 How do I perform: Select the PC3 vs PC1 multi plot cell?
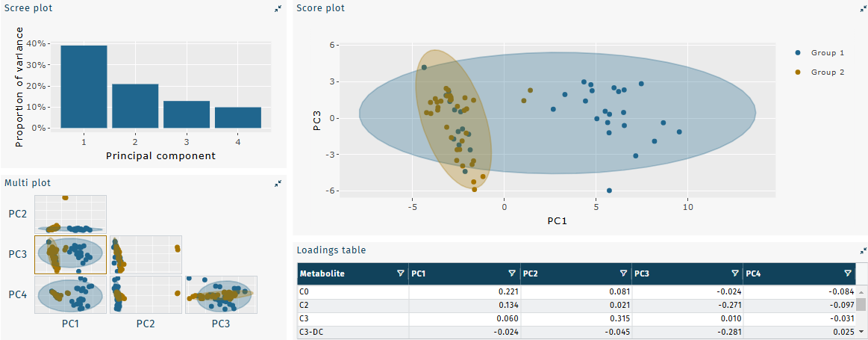click(x=71, y=255)
